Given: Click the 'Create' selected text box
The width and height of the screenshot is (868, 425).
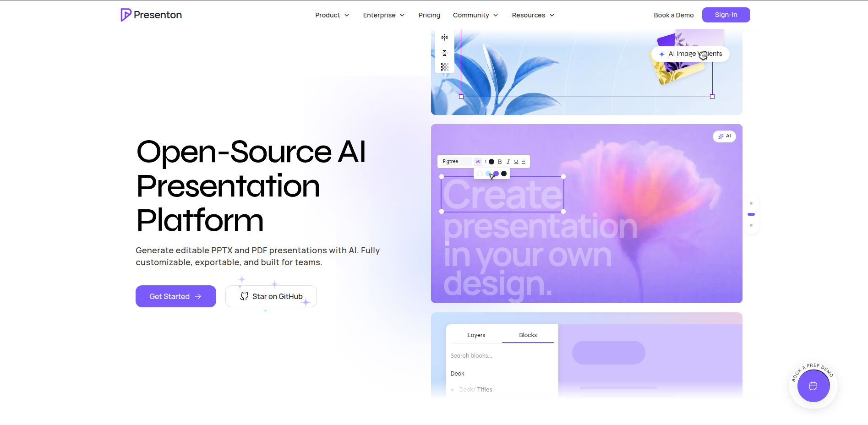Looking at the screenshot, I should pos(502,194).
